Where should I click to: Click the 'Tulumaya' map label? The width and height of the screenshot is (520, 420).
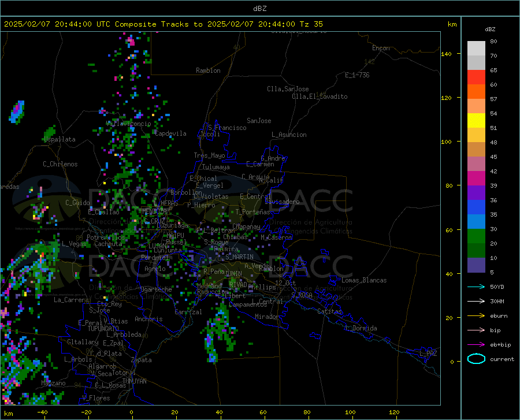click(x=216, y=167)
